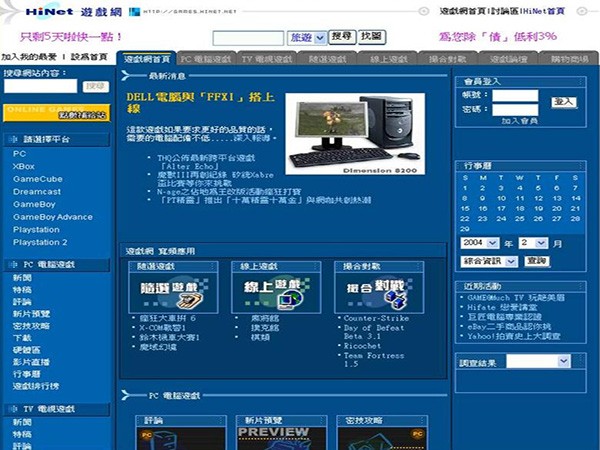Open DELL電腦與「FFXI」搭上線 headline

pyautogui.click(x=201, y=103)
